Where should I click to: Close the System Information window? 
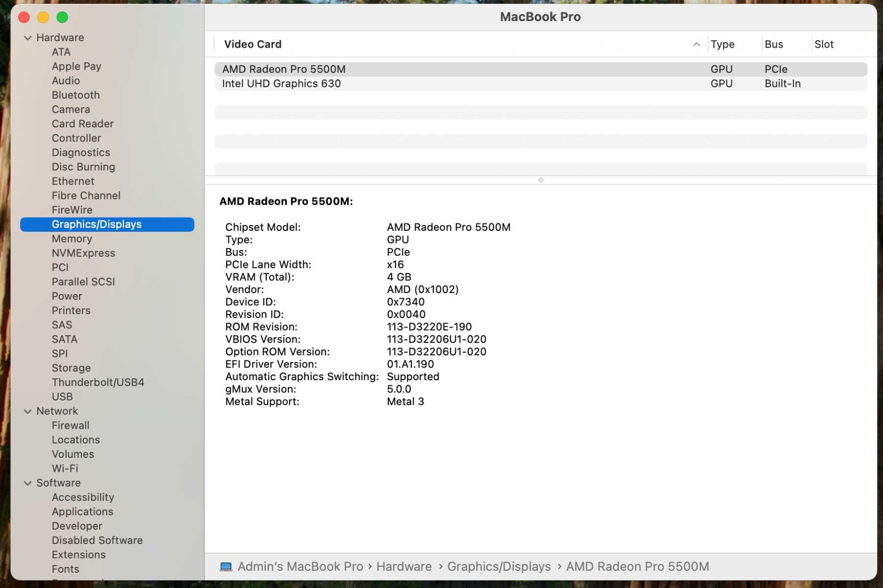coord(24,17)
